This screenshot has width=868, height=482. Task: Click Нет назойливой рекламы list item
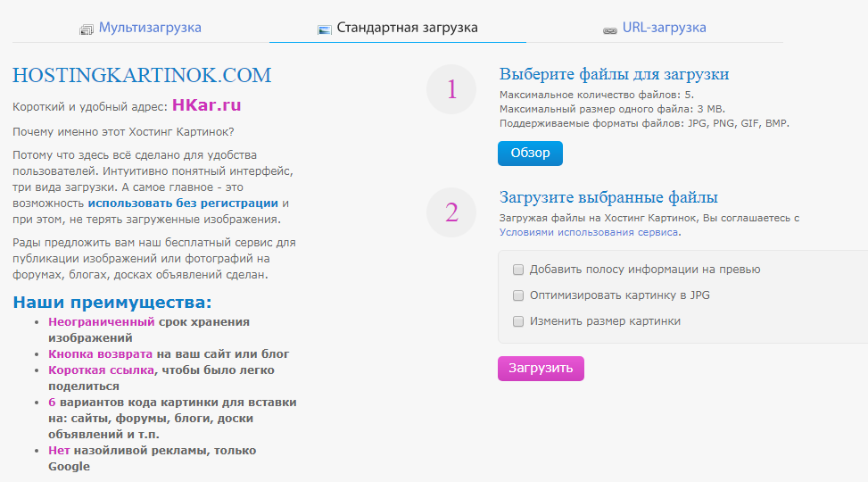[x=153, y=458]
